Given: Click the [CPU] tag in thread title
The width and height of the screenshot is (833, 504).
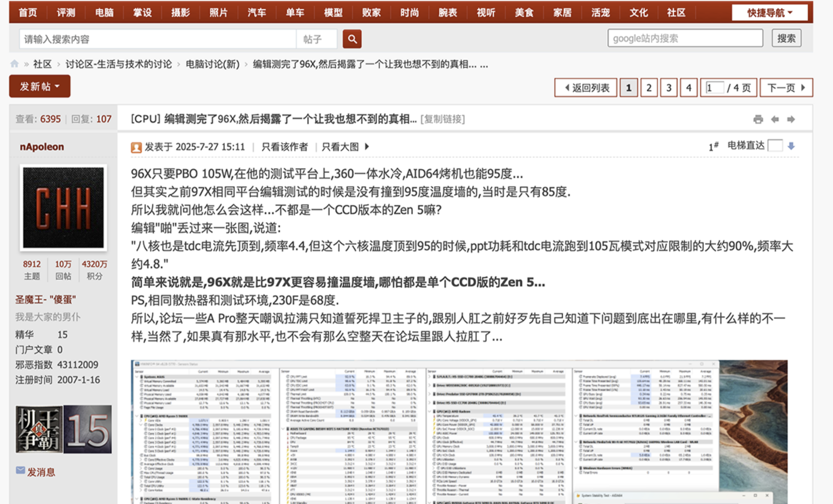Looking at the screenshot, I should [x=145, y=119].
